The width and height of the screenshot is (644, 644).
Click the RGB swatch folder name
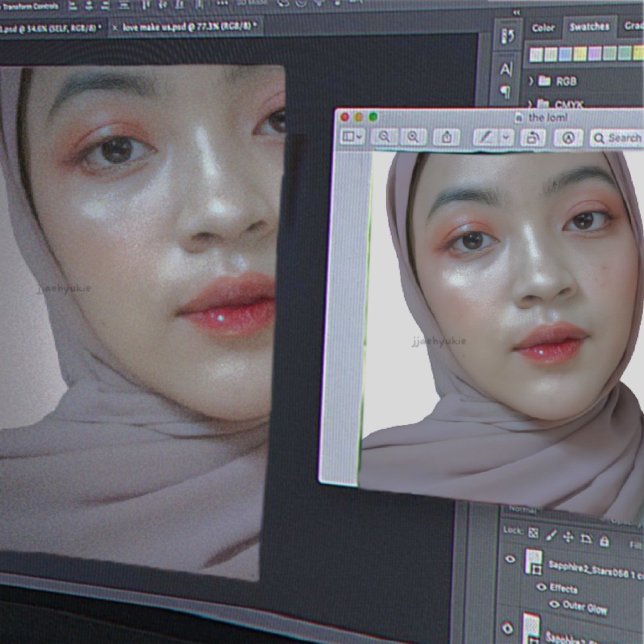tap(567, 82)
